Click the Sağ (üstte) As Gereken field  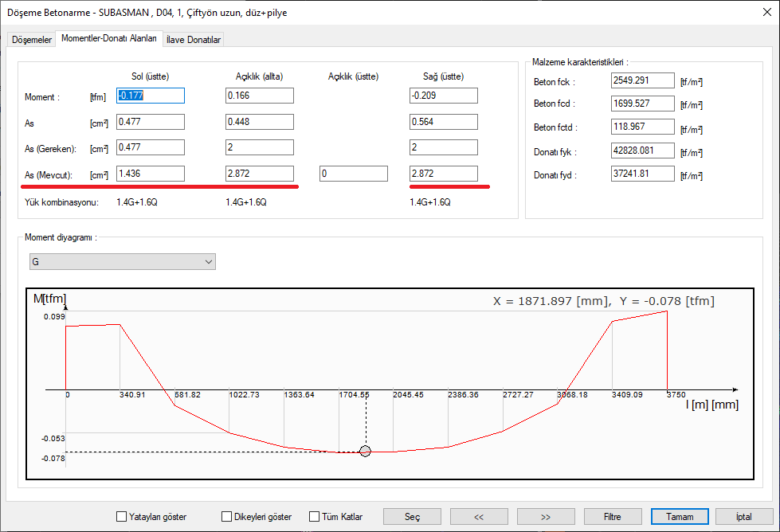pyautogui.click(x=443, y=148)
